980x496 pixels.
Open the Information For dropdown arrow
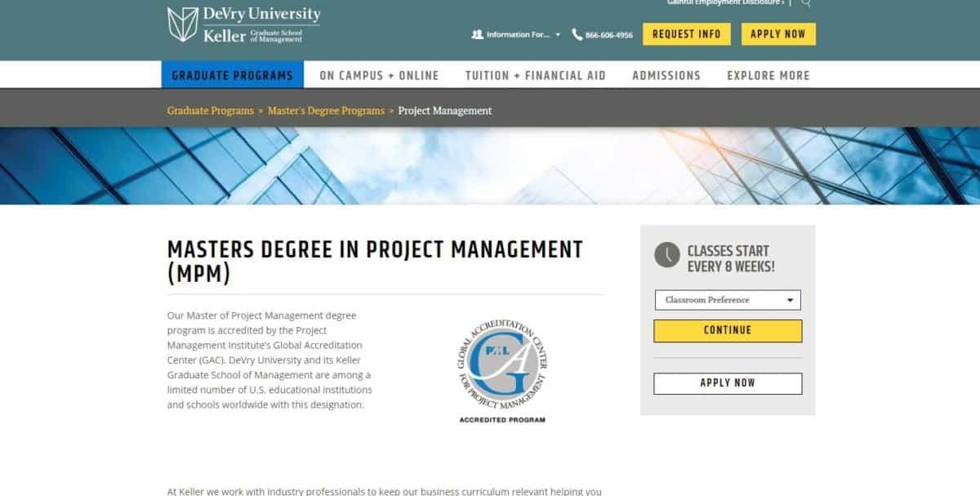558,35
